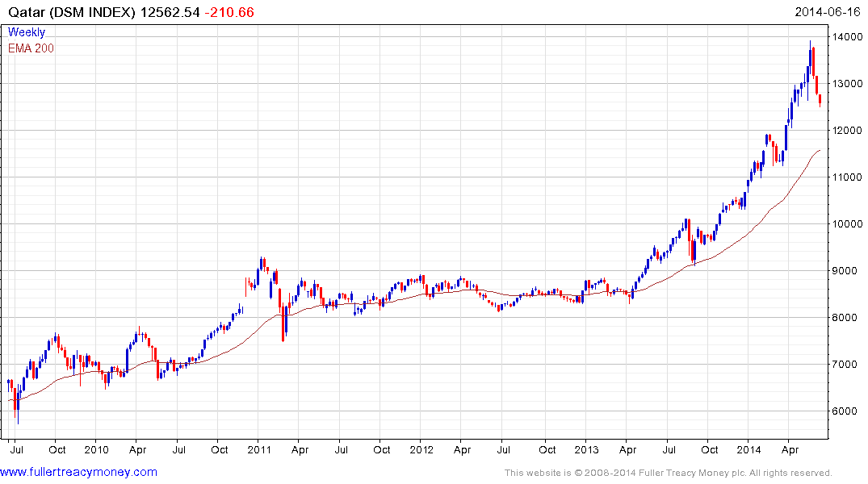Screen dimensions: 868x484
Task: Click the 14000 price axis label
Action: point(847,37)
